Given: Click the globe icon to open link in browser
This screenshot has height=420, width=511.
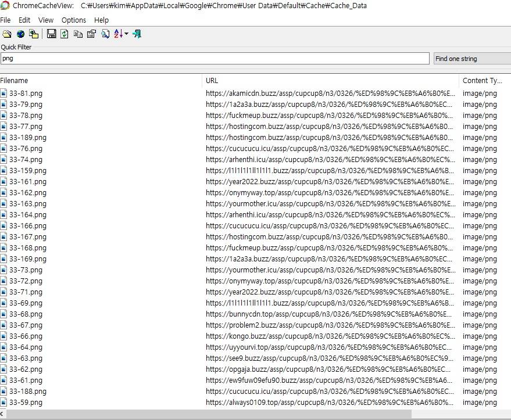Looking at the screenshot, I should coord(20,34).
